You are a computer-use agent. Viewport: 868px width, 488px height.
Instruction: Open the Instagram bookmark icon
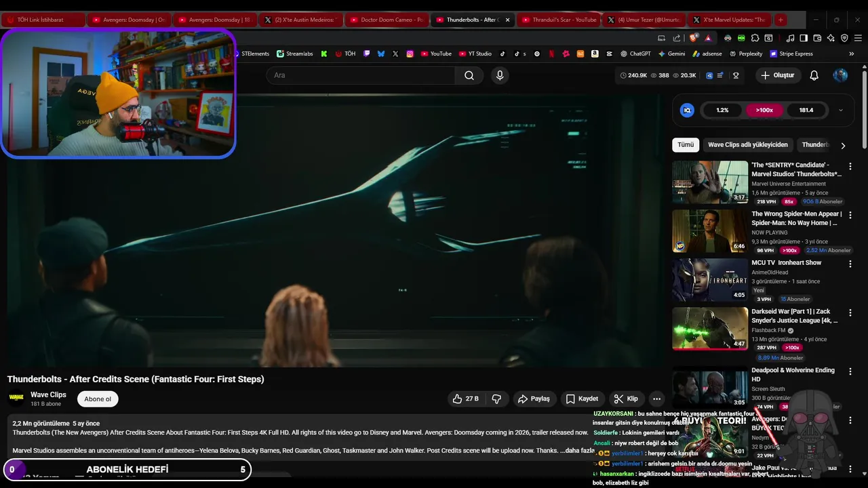point(410,54)
